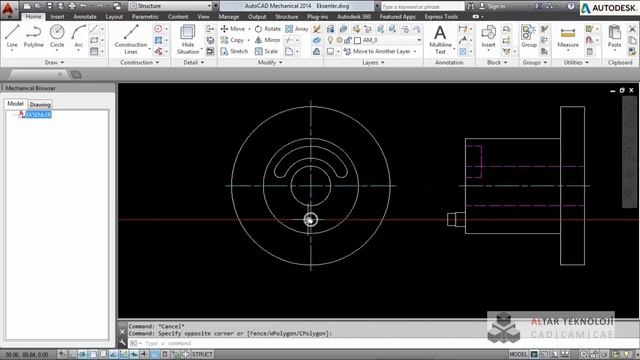This screenshot has height=360, width=640.
Task: Switch to the Content ribbon tab
Action: pos(178,17)
